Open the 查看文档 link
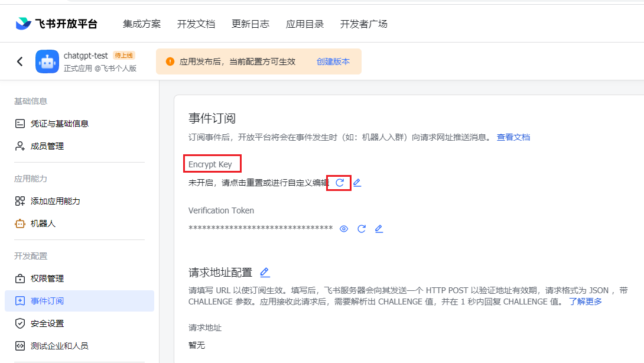644x363 pixels. click(x=513, y=137)
